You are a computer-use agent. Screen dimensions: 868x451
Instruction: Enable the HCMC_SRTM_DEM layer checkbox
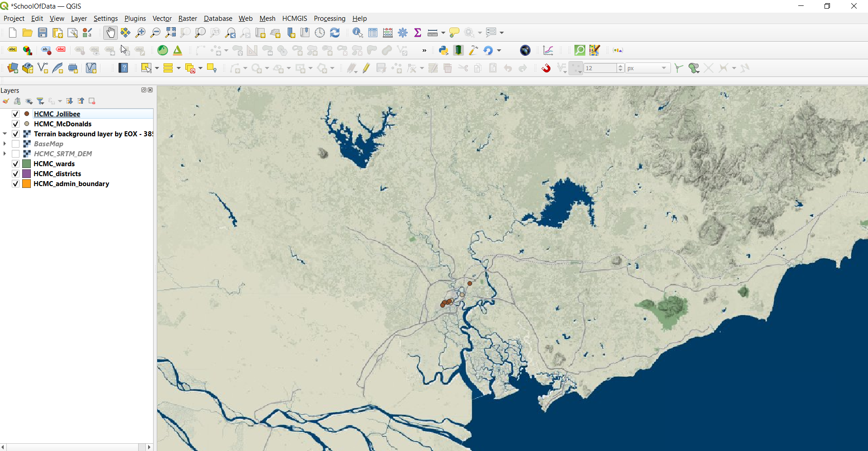pyautogui.click(x=16, y=154)
